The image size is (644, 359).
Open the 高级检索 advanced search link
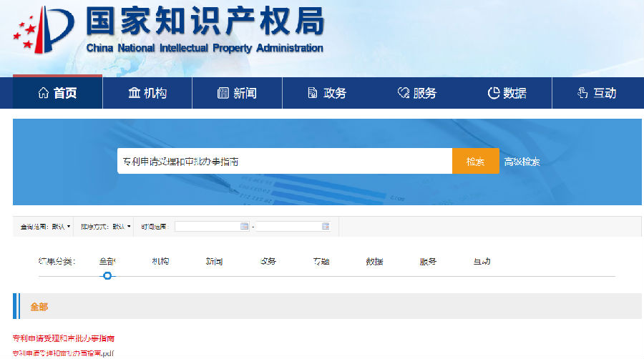coord(522,162)
